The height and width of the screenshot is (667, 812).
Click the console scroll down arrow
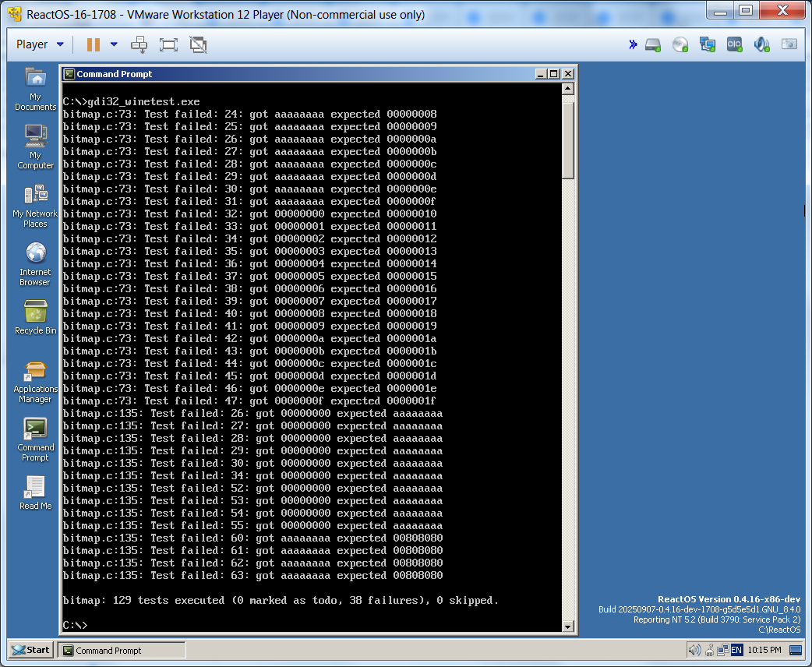click(x=567, y=626)
